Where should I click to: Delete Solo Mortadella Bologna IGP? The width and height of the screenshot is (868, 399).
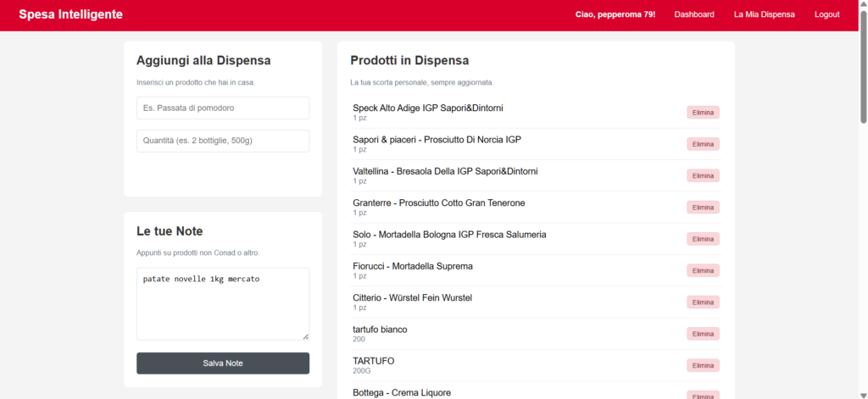[x=703, y=239]
